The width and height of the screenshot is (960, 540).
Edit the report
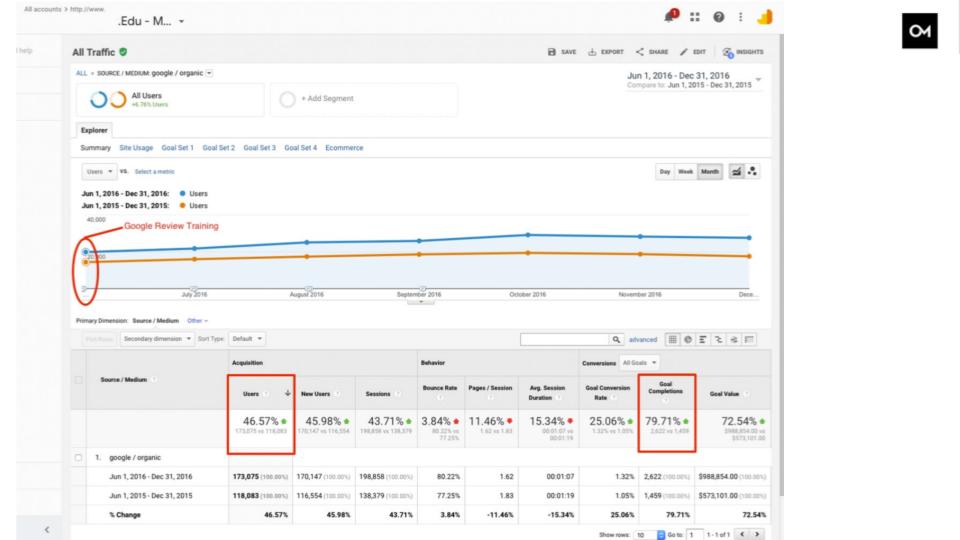(x=692, y=52)
